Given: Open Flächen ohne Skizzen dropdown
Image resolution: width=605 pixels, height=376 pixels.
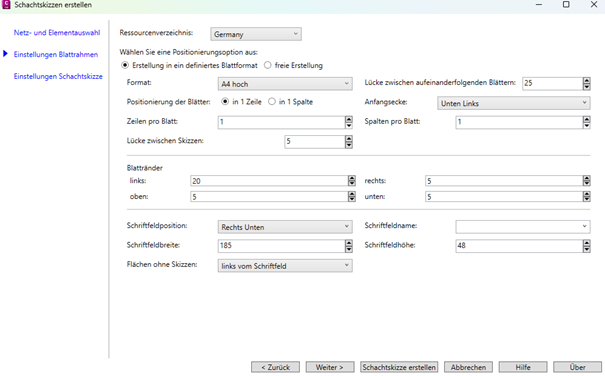Looking at the screenshot, I should 285,266.
